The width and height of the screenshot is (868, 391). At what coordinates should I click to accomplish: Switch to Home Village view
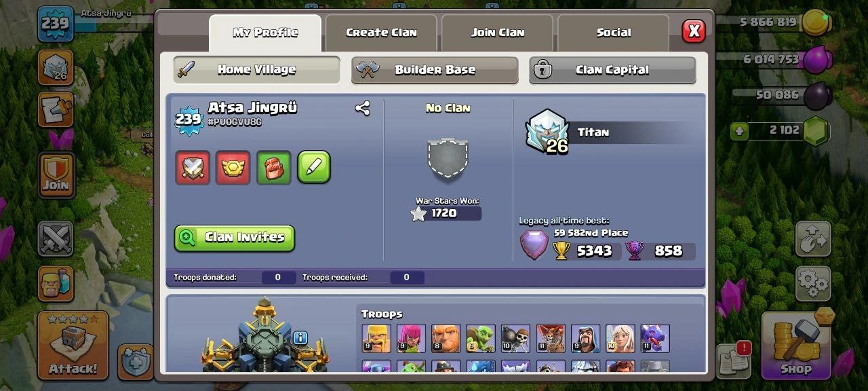[256, 70]
